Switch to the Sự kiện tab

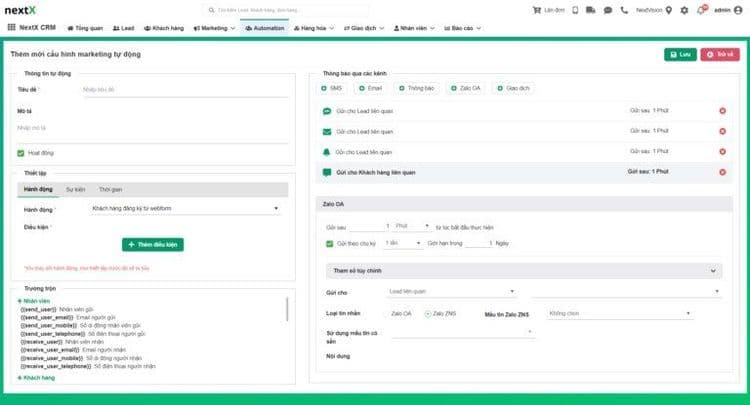tap(76, 189)
